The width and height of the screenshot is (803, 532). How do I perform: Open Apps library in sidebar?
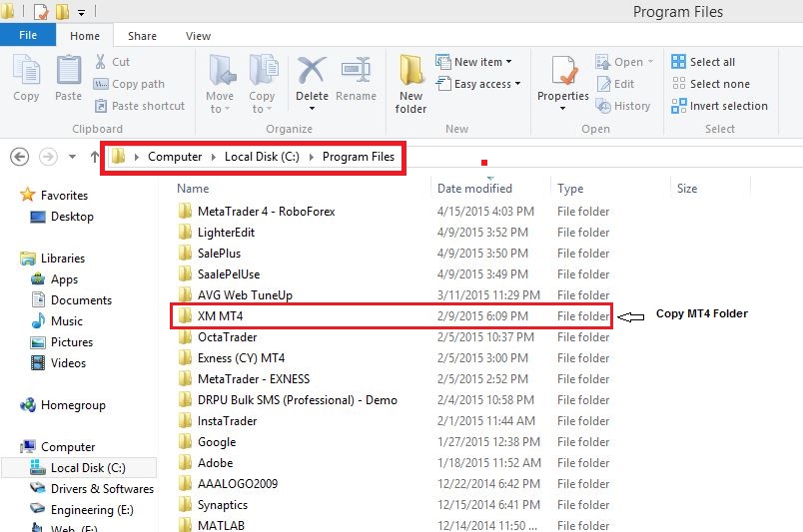point(54,279)
